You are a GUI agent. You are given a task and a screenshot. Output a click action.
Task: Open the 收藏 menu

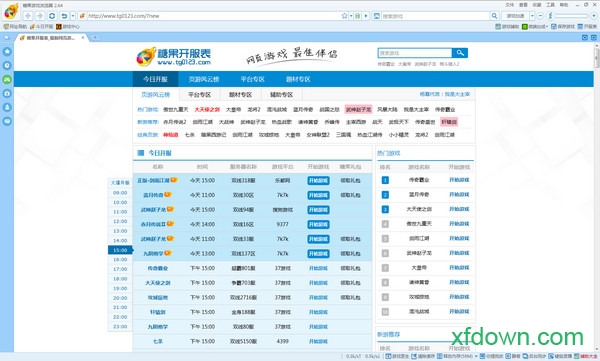[x=537, y=5]
